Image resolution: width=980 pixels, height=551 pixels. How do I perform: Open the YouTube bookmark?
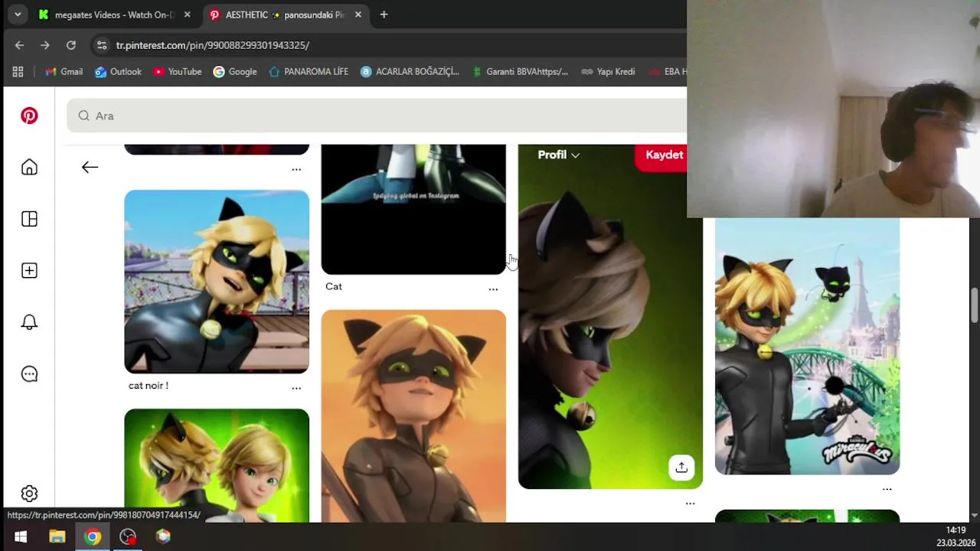177,71
